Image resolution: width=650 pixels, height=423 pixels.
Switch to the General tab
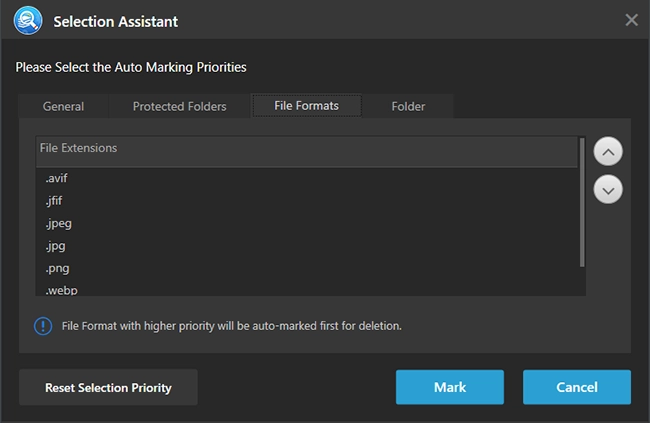tap(63, 107)
